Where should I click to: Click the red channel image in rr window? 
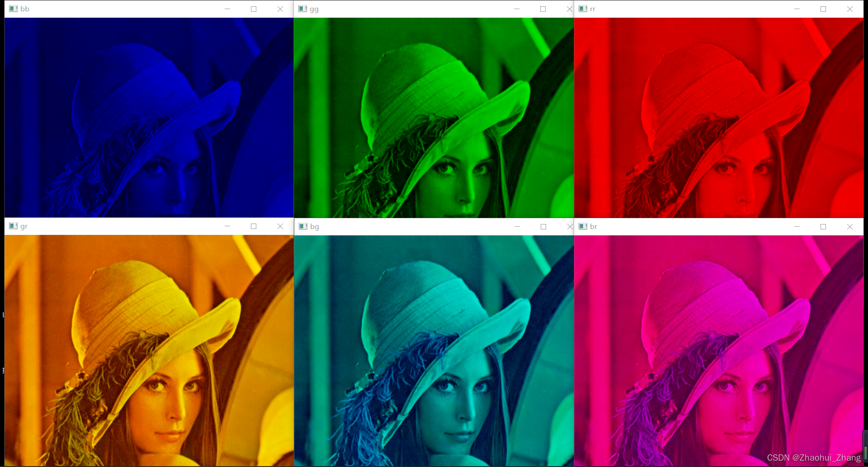[719, 118]
